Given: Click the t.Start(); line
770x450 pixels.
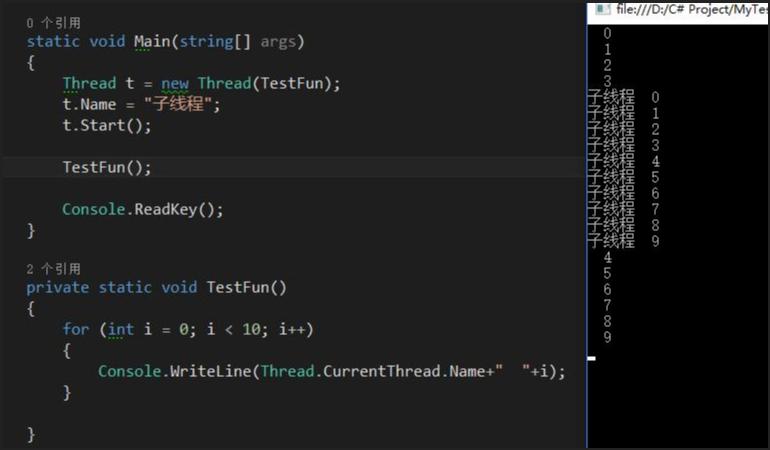Looking at the screenshot, I should [107, 125].
